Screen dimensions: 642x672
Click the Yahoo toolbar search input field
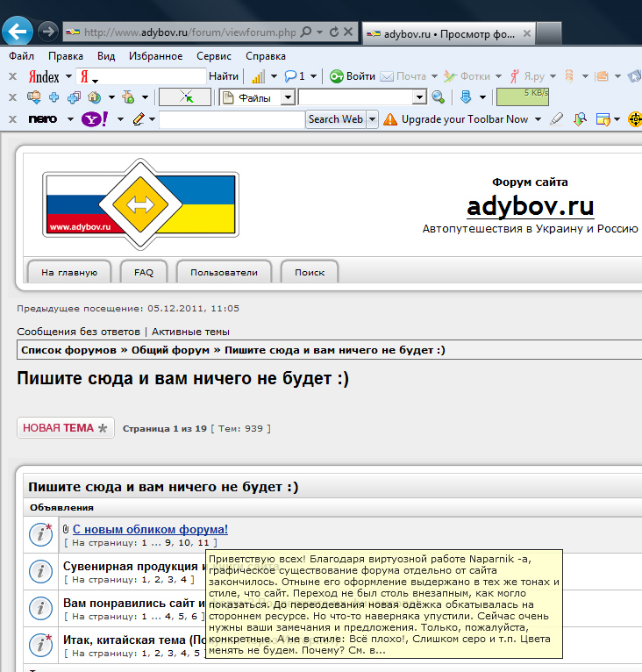tap(232, 119)
